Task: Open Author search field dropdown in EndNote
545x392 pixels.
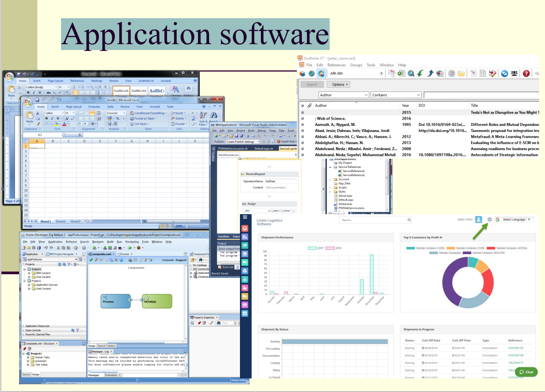Action: (x=343, y=95)
